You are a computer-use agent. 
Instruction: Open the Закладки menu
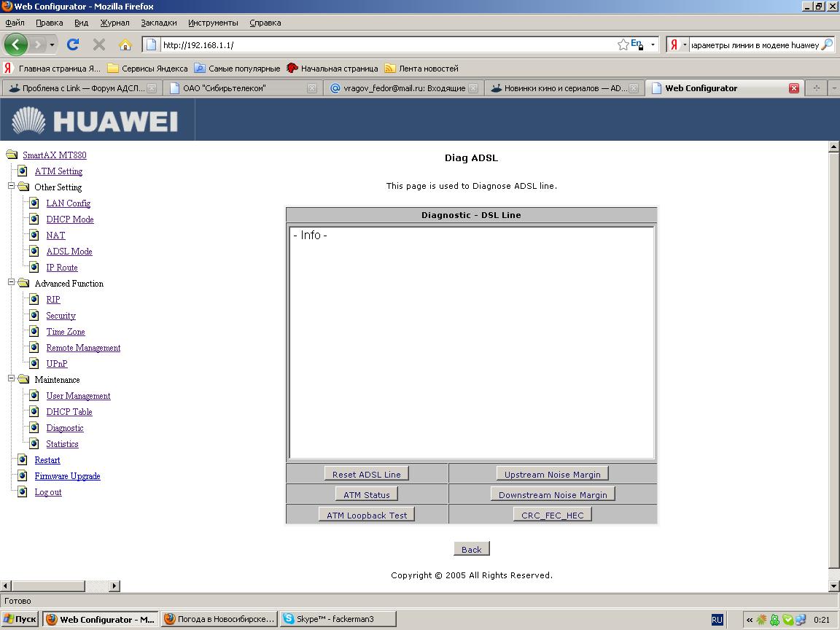[x=158, y=23]
